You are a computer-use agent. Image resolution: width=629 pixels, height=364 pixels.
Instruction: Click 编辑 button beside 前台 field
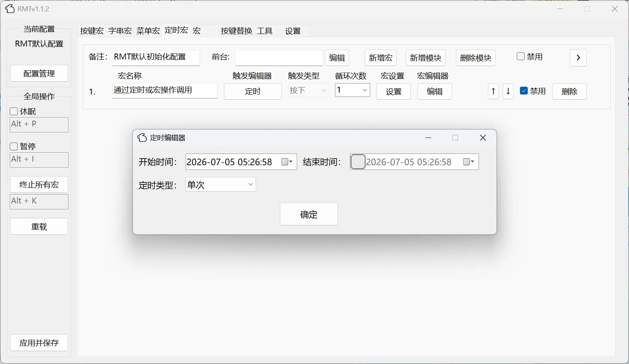coord(337,58)
